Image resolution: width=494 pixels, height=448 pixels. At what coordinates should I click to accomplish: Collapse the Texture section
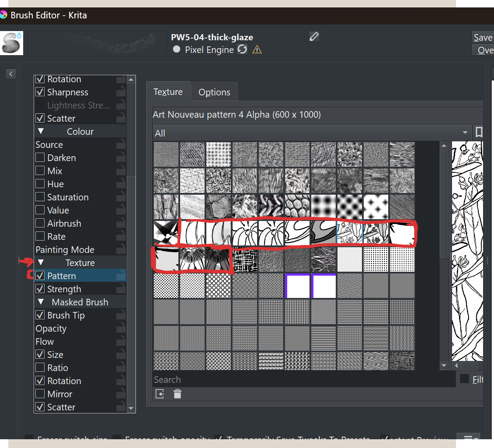click(x=41, y=262)
